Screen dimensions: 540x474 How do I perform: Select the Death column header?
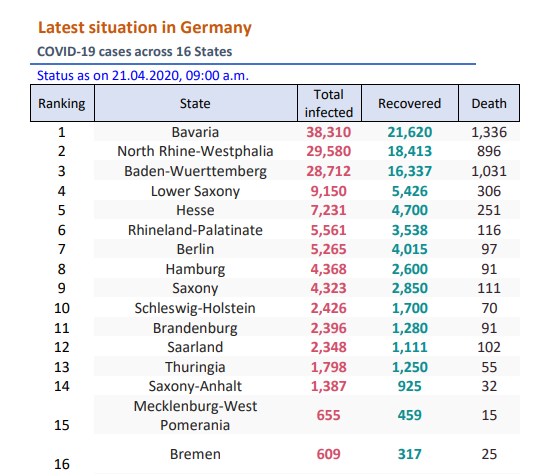489,103
